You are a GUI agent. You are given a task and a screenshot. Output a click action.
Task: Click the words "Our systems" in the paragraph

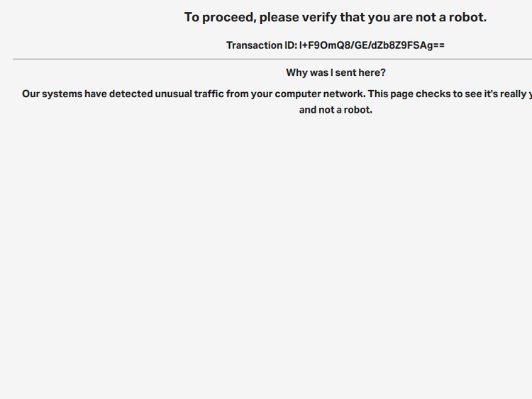pos(52,94)
